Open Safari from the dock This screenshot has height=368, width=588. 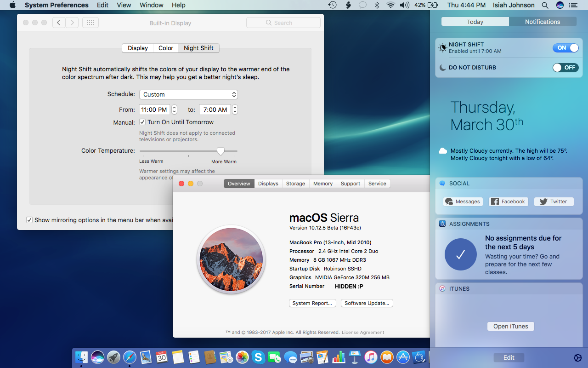(x=130, y=357)
